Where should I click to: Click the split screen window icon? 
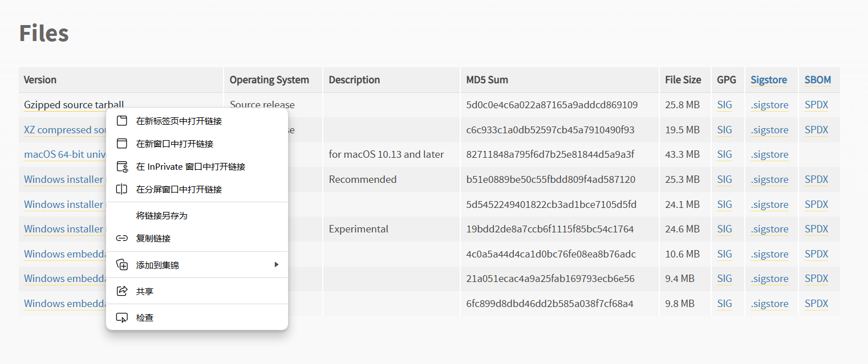[121, 189]
